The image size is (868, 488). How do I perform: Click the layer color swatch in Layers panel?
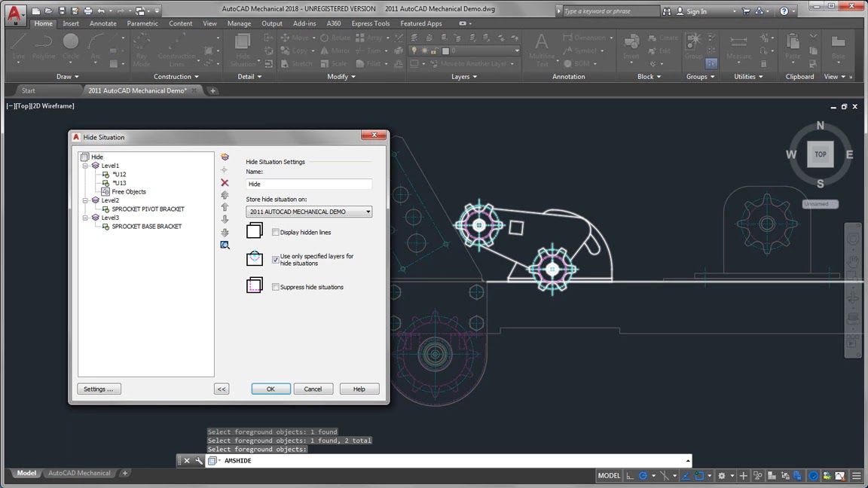click(446, 50)
